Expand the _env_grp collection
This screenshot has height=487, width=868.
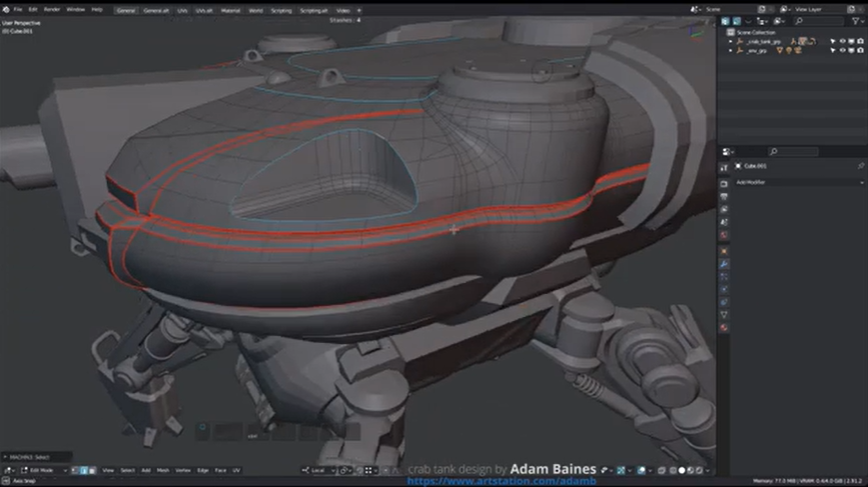731,50
